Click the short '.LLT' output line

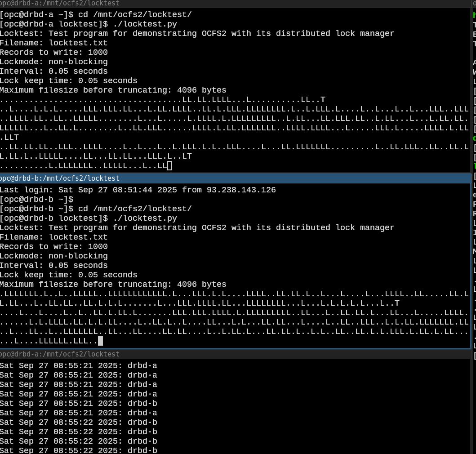click(x=9, y=137)
